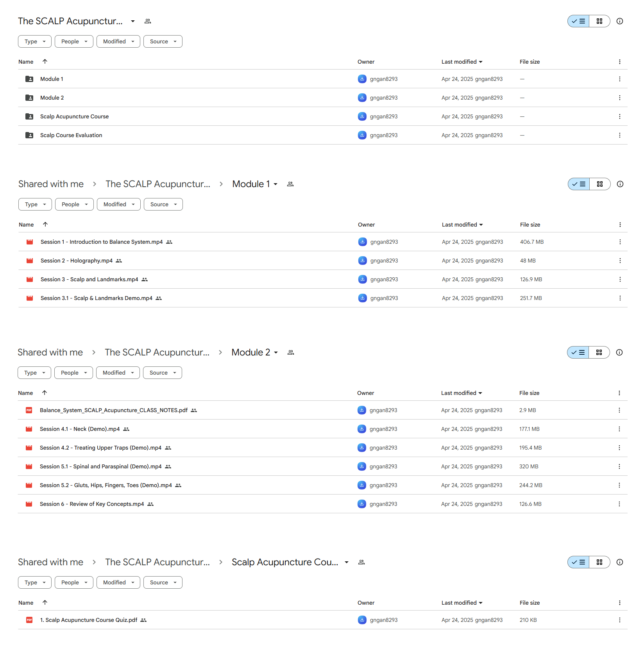The width and height of the screenshot is (644, 650).
Task: Click the view details info icon in the Scalp Acupuncture Course section
Action: [x=619, y=562]
